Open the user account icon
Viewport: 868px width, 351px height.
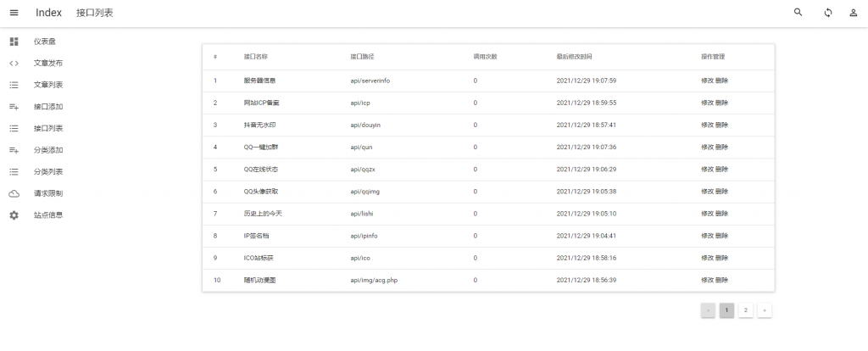point(854,13)
